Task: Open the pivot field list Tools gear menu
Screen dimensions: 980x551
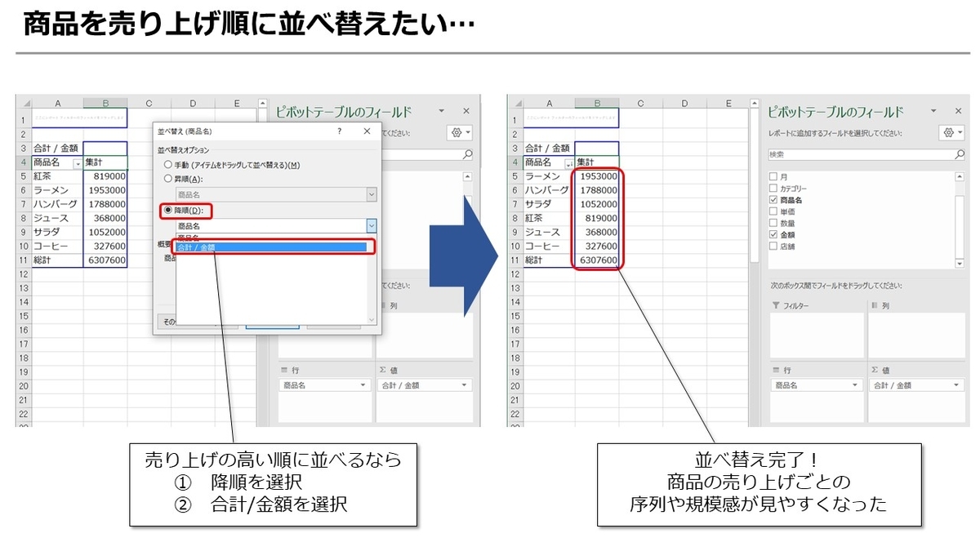Action: tap(949, 131)
